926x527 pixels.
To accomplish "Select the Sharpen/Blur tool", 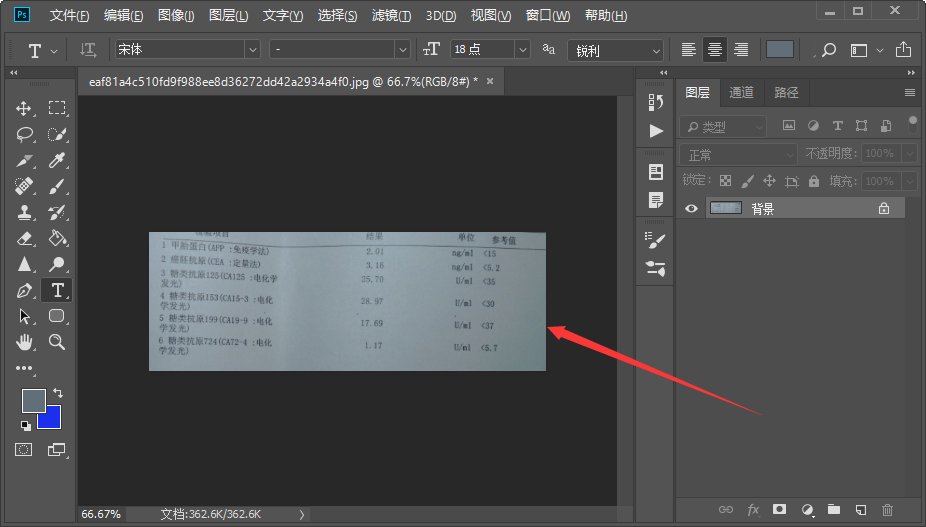I will pyautogui.click(x=24, y=264).
